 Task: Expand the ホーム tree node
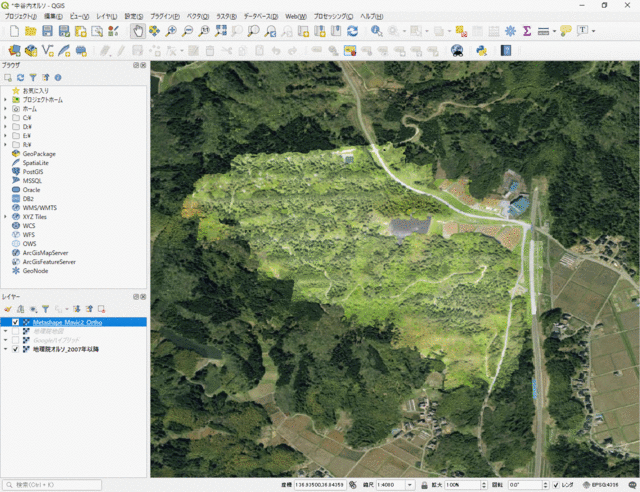click(5, 109)
